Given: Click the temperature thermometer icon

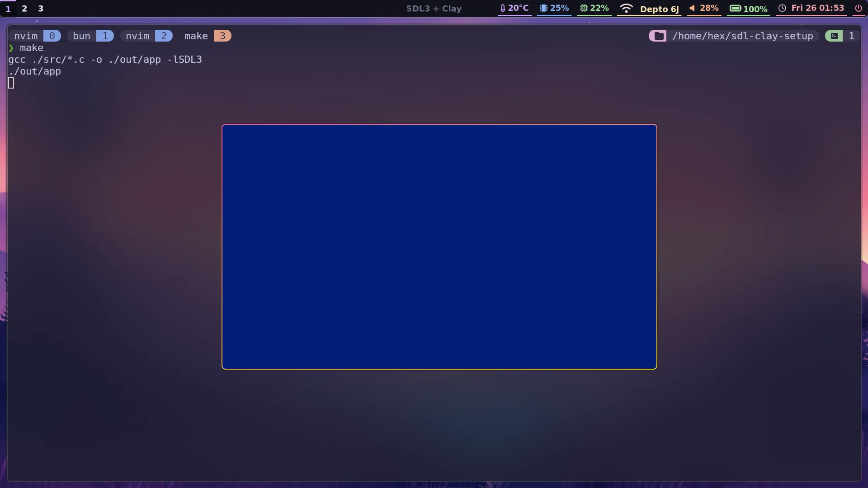Looking at the screenshot, I should [x=503, y=8].
